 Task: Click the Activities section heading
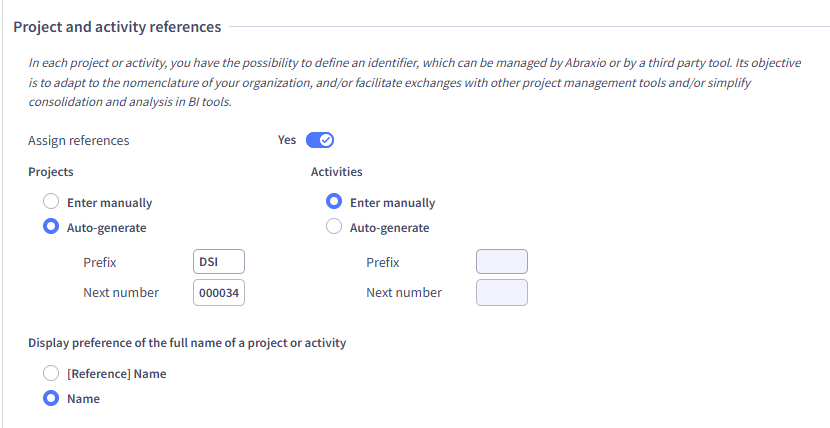tap(337, 171)
